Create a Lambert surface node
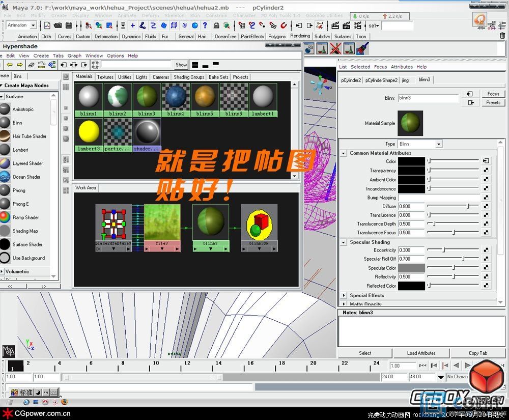This screenshot has height=420, width=509. (x=20, y=150)
